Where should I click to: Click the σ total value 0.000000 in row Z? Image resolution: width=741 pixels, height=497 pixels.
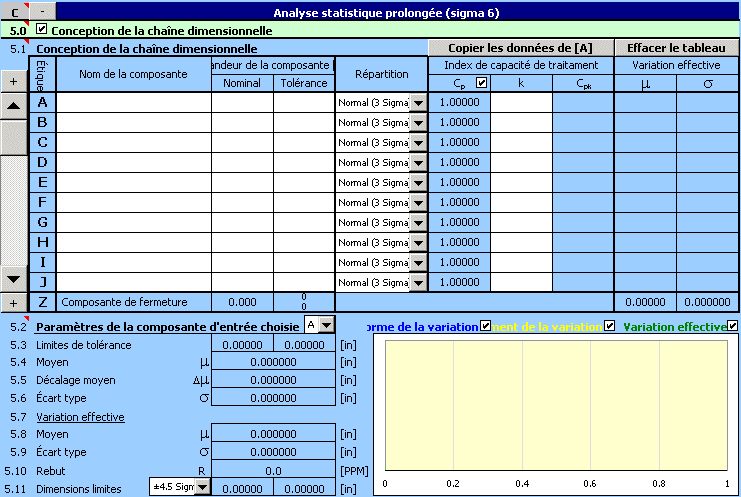click(x=707, y=302)
